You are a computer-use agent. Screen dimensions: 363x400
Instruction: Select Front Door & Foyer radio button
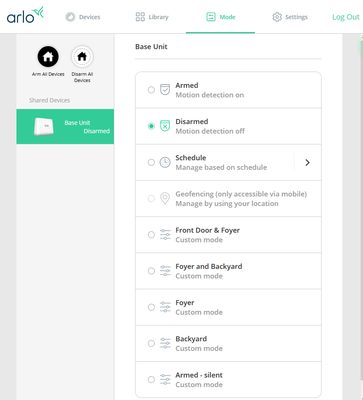[x=151, y=235]
